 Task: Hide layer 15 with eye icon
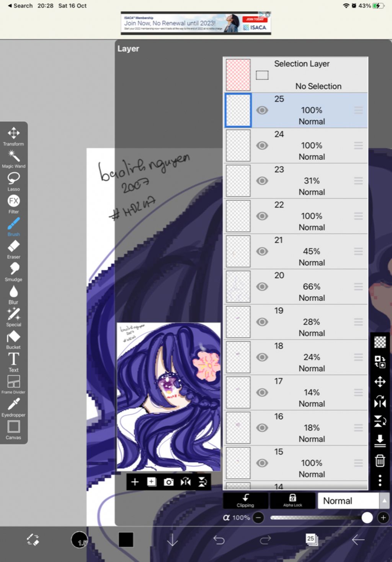click(x=262, y=463)
